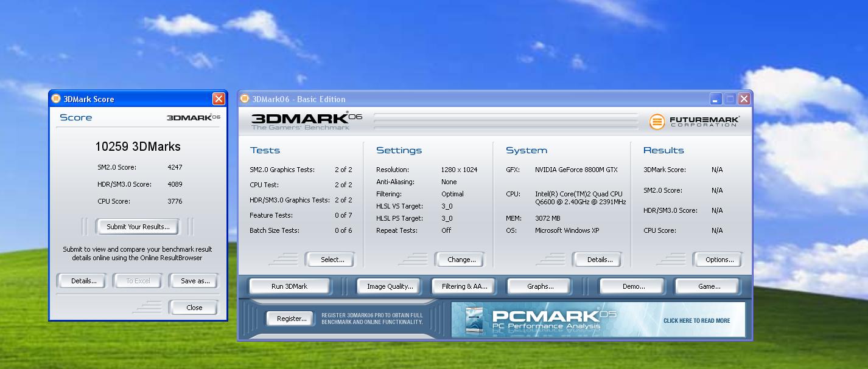Viewport: 868px width, 369px height.
Task: Click the Futuremark Corporation logo
Action: tap(695, 122)
